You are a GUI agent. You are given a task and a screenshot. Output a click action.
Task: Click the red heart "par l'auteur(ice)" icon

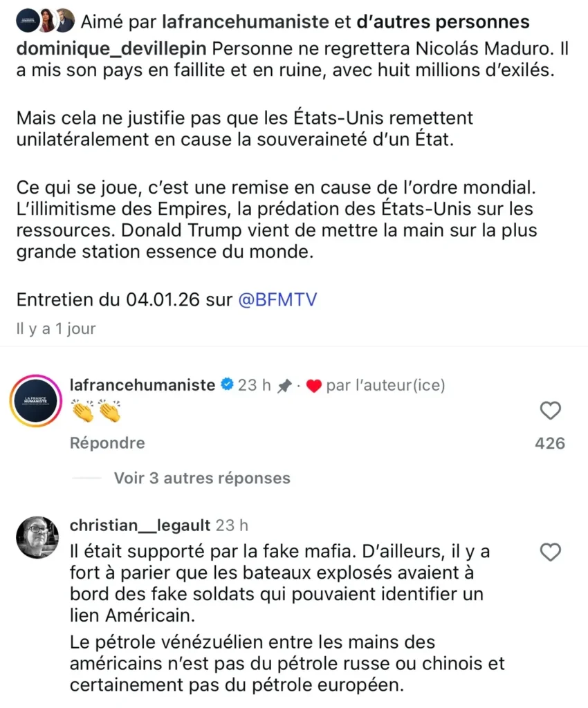(313, 386)
